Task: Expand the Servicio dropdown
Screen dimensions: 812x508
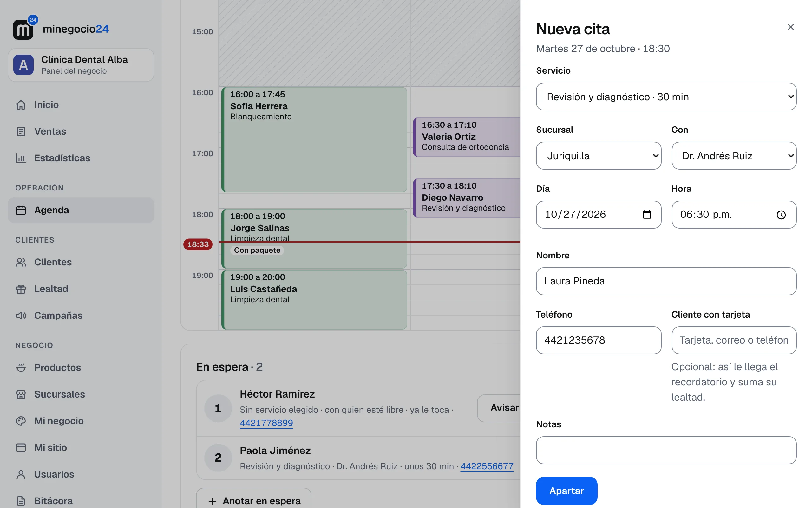Action: coord(666,97)
